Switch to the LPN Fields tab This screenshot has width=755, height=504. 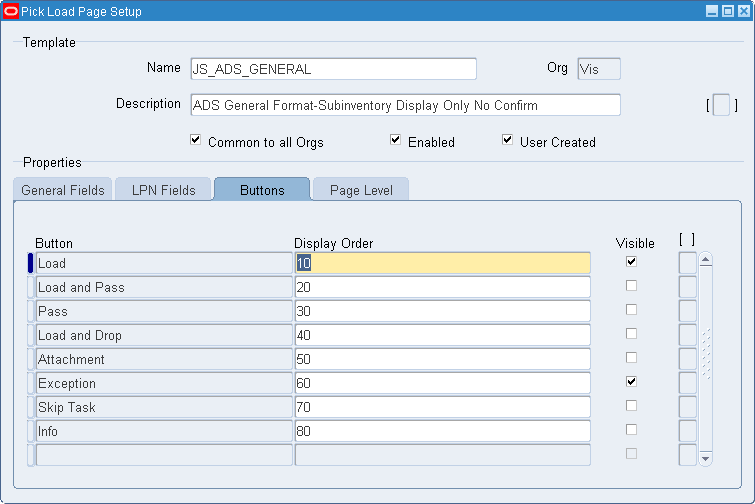click(163, 190)
